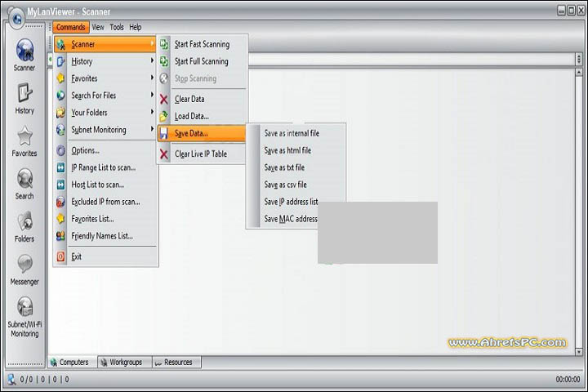Click the Load Data folder icon
This screenshot has height=392, width=588.
pos(164,116)
